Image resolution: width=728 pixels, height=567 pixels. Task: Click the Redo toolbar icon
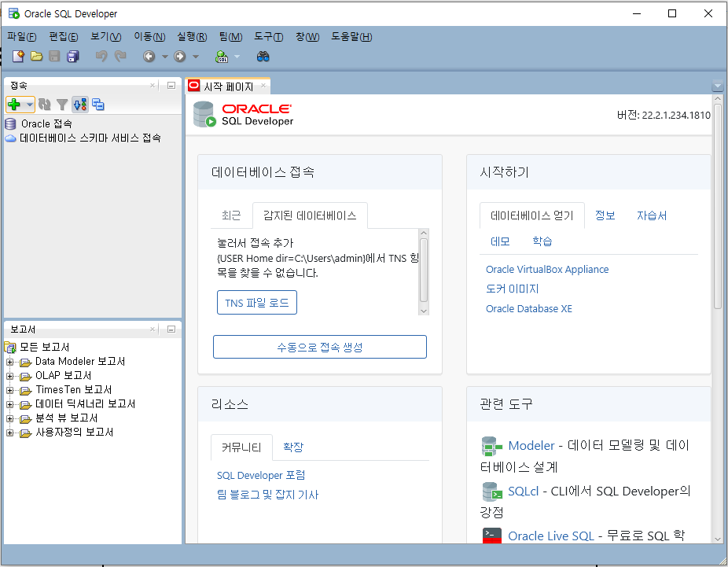point(120,56)
